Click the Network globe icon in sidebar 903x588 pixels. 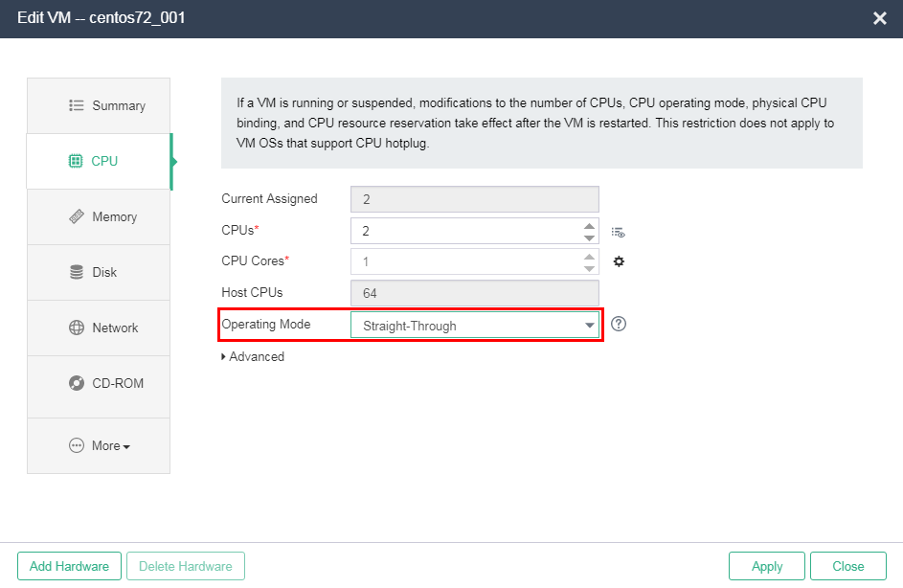click(77, 328)
